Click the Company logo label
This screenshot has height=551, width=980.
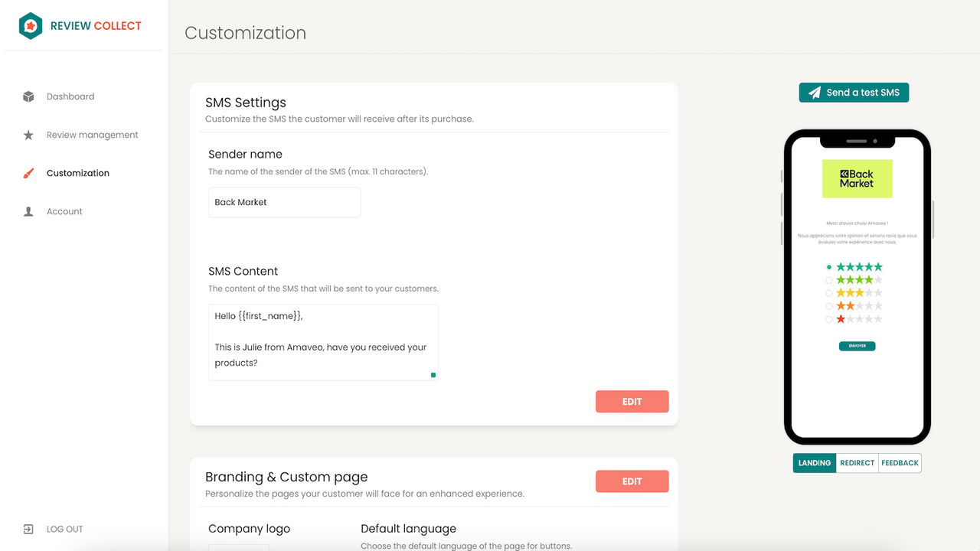[249, 529]
